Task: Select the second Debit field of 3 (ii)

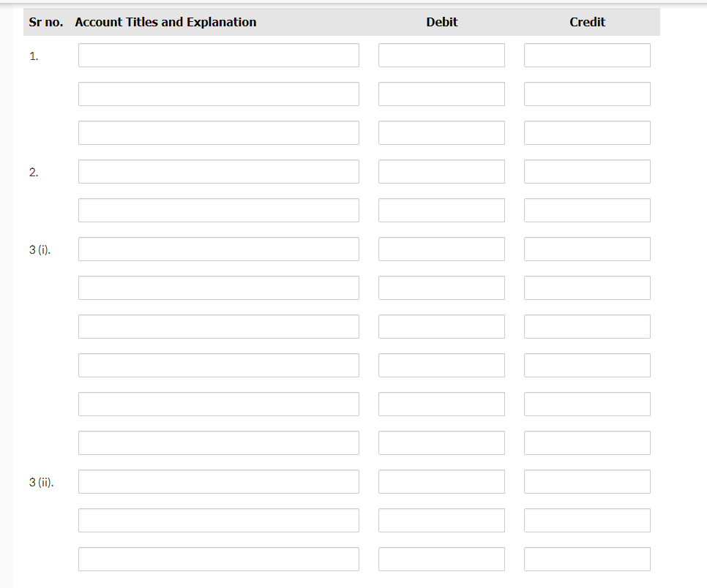Action: 441,521
